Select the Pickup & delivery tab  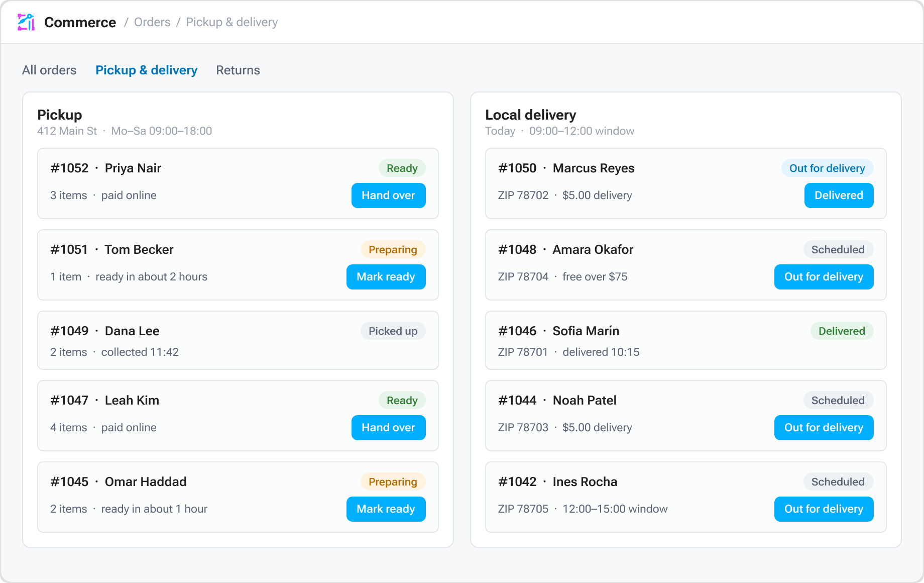point(147,70)
